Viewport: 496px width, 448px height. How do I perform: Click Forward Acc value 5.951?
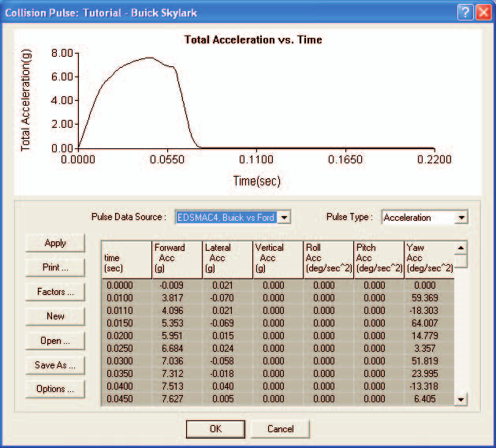point(177,336)
